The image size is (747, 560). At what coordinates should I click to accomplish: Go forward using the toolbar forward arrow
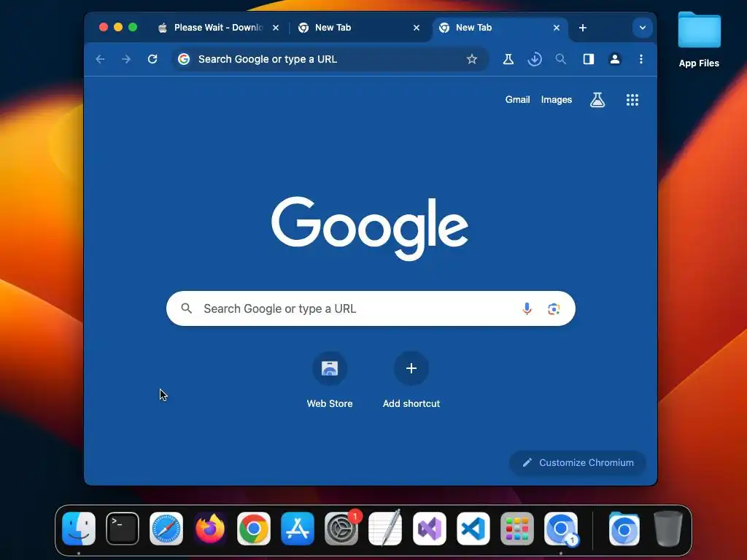pyautogui.click(x=126, y=59)
